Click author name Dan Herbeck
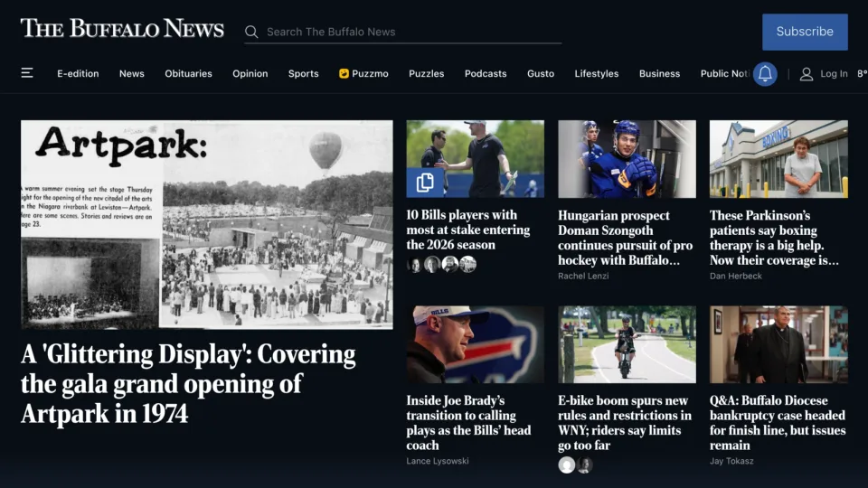868x488 pixels. [x=736, y=276]
